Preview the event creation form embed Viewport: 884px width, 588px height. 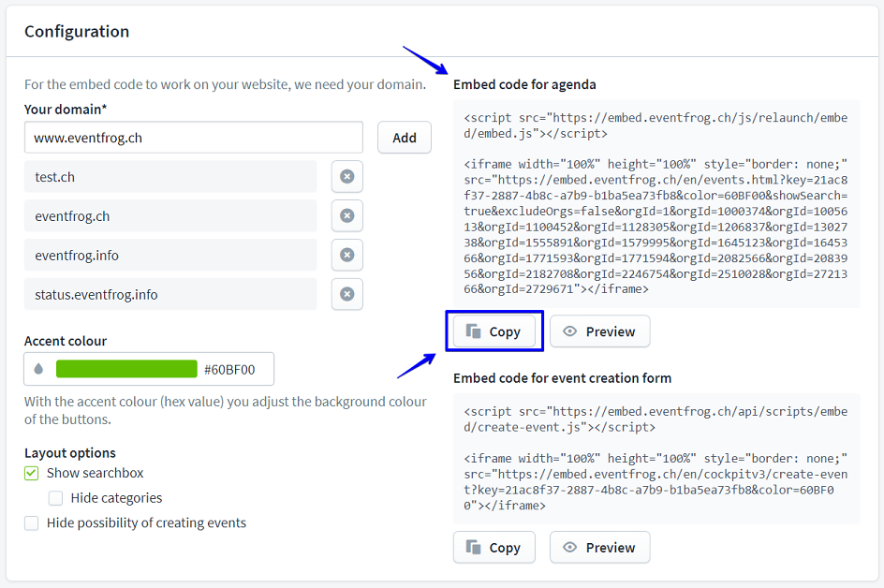point(599,548)
